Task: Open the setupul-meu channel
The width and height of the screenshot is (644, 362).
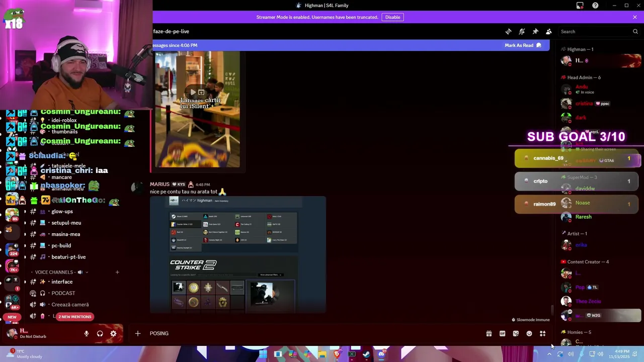Action: tap(66, 223)
